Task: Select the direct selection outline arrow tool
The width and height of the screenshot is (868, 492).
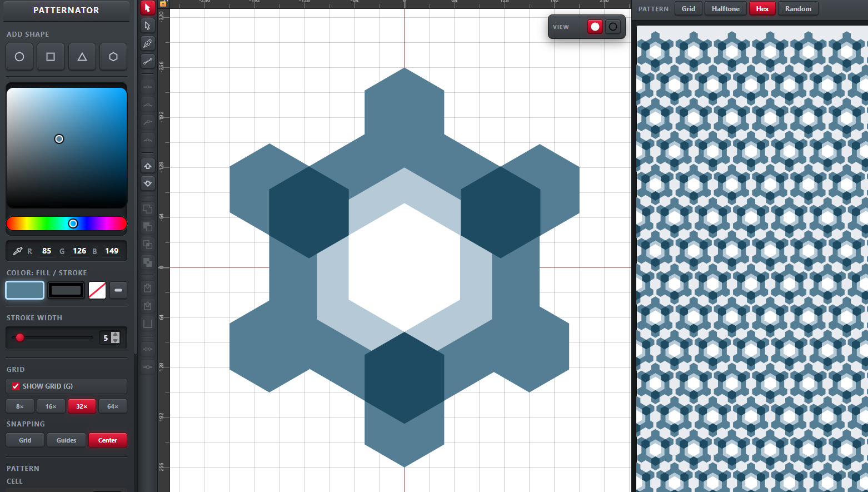Action: 147,26
